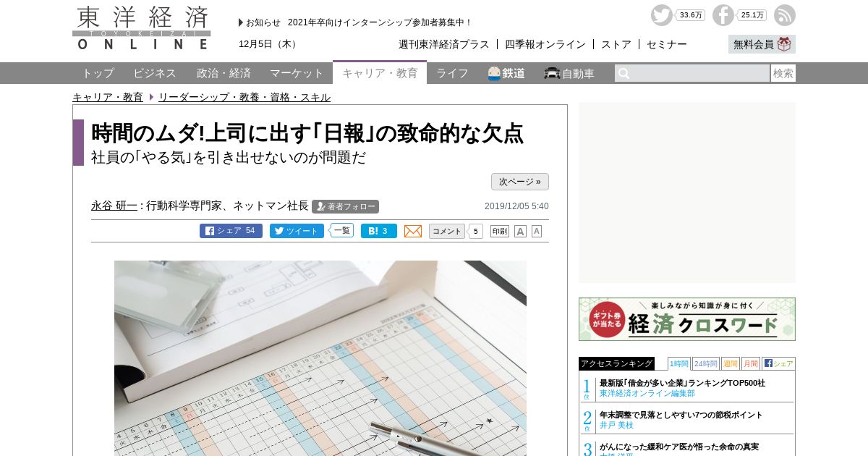Open tweet list 一覧
868x456 pixels.
pos(341,231)
